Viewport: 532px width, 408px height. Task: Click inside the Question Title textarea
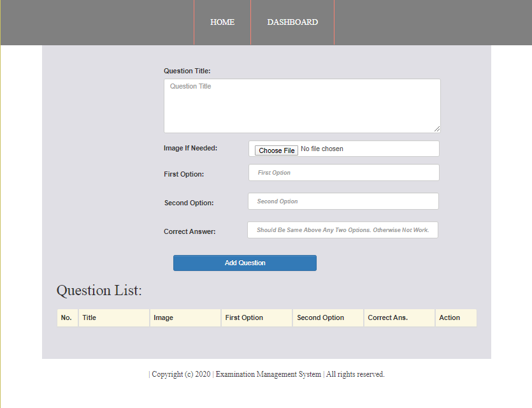302,106
